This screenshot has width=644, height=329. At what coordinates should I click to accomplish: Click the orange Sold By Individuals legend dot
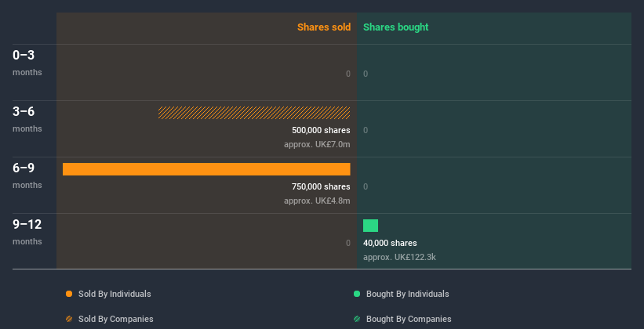pyautogui.click(x=69, y=294)
